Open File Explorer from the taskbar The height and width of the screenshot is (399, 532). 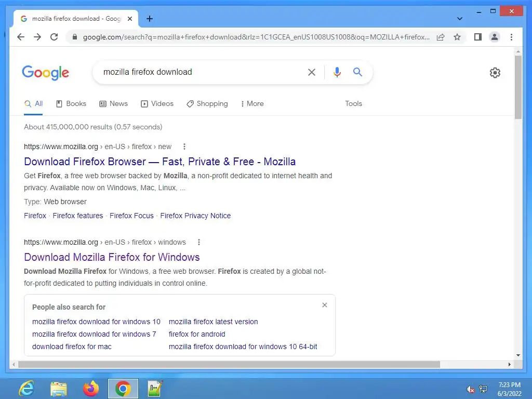tap(59, 389)
